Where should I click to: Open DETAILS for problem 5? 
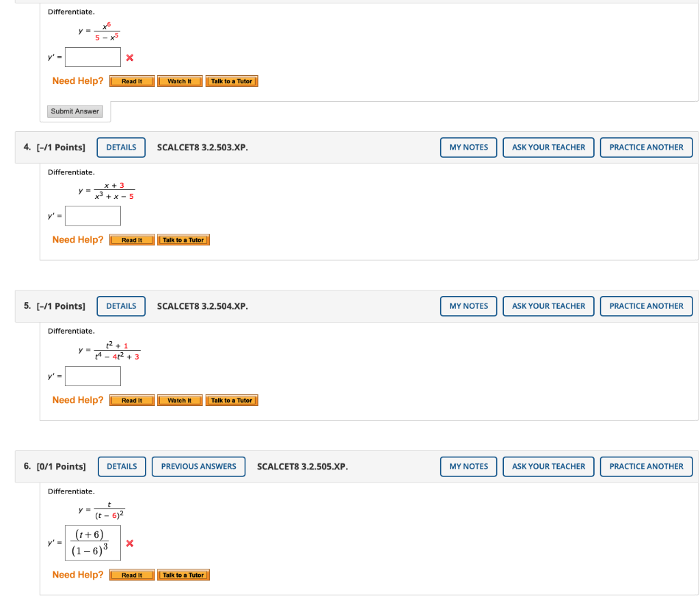point(120,306)
